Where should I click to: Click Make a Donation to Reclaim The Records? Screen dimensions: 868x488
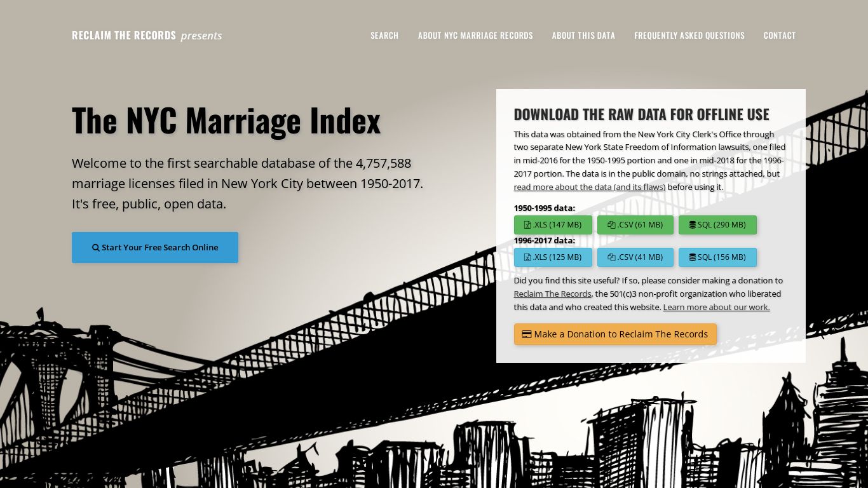615,334
